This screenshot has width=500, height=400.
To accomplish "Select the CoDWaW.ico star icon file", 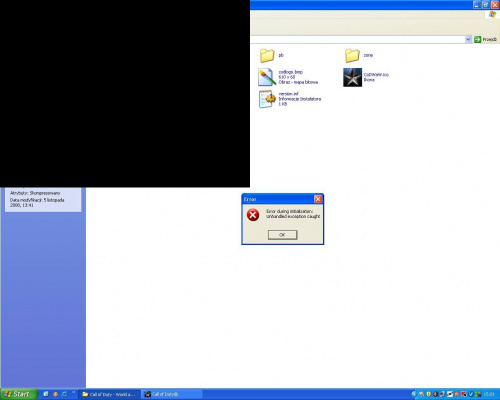I will pos(366,77).
